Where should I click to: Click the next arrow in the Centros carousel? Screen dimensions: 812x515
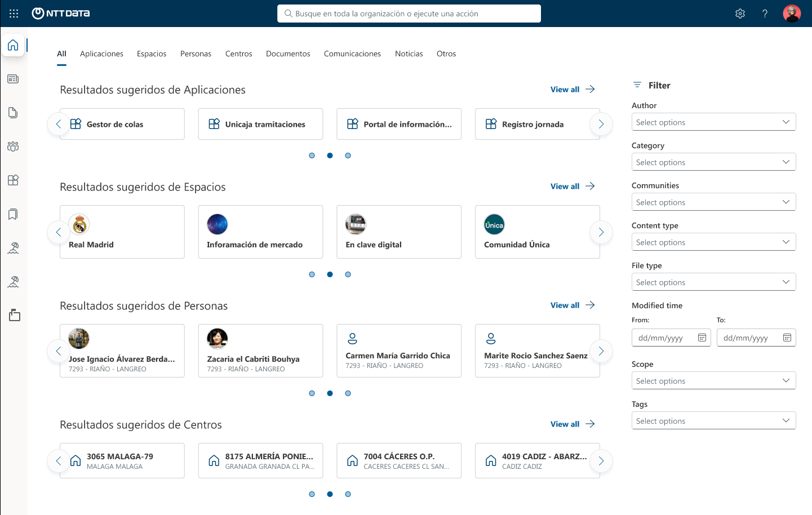(601, 461)
